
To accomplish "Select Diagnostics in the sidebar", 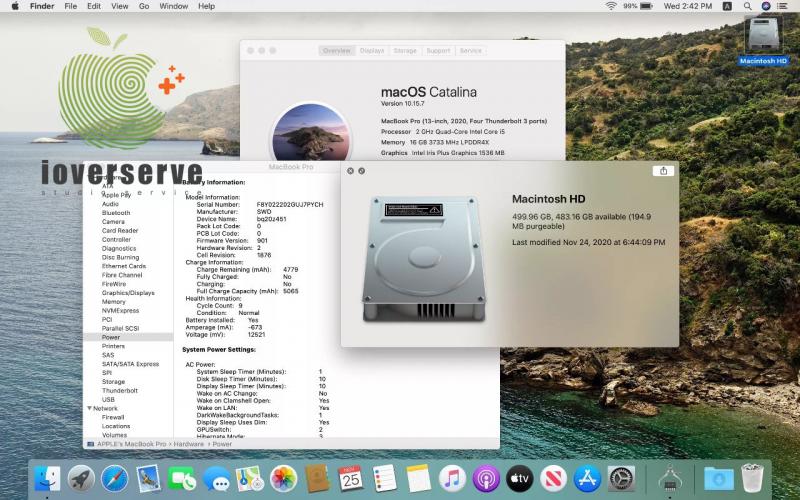I will click(119, 248).
